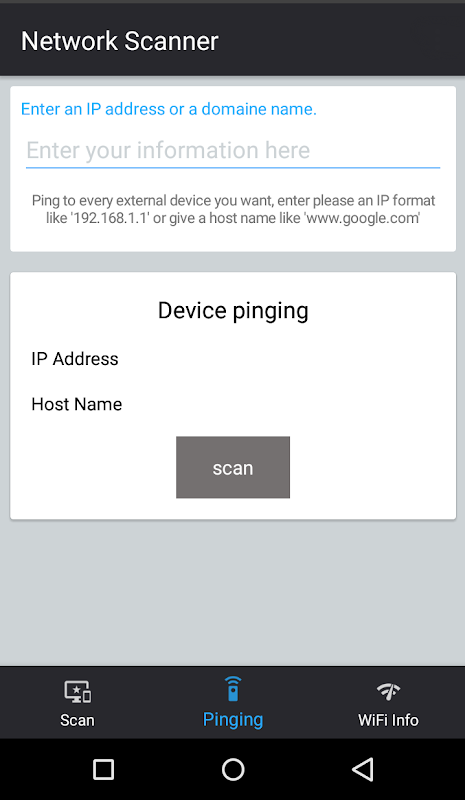Click the Host Name row label

pyautogui.click(x=77, y=404)
